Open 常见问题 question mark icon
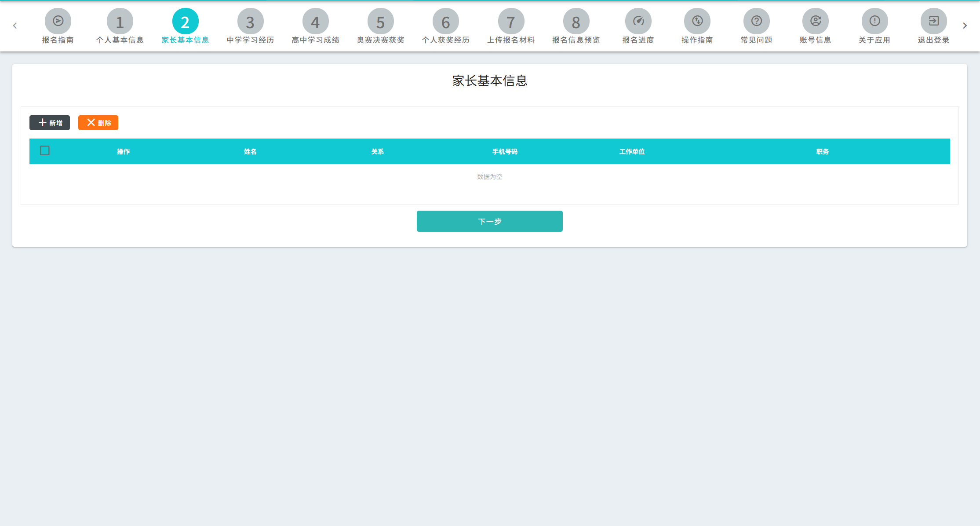Screen dimensions: 980x526 [756, 21]
